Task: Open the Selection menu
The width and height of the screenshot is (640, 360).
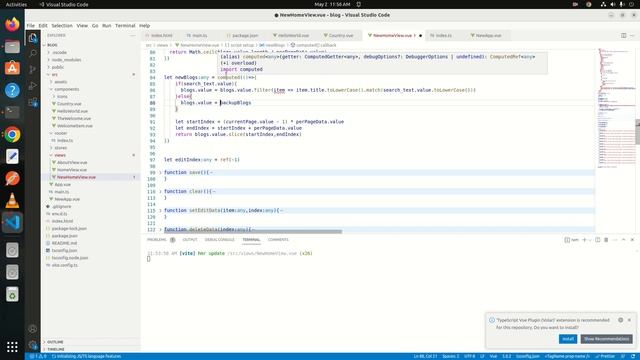Action: [62, 25]
